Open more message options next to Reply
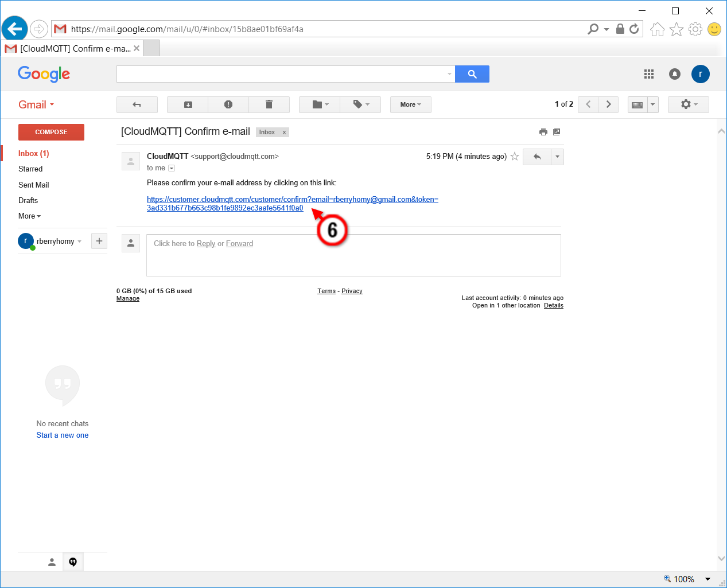The image size is (727, 588). [557, 157]
